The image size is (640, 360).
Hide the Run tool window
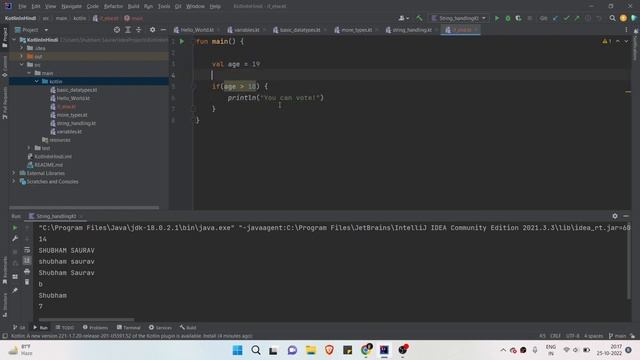(626, 216)
